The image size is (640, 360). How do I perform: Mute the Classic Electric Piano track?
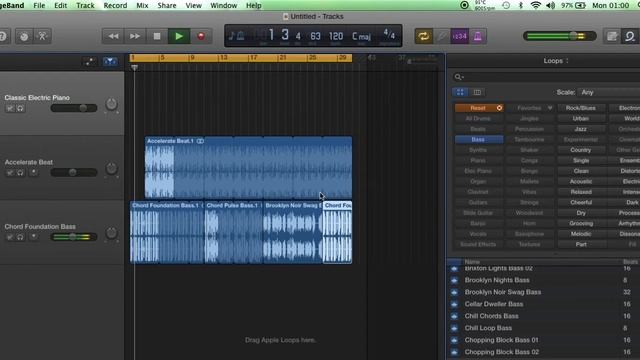click(x=10, y=108)
